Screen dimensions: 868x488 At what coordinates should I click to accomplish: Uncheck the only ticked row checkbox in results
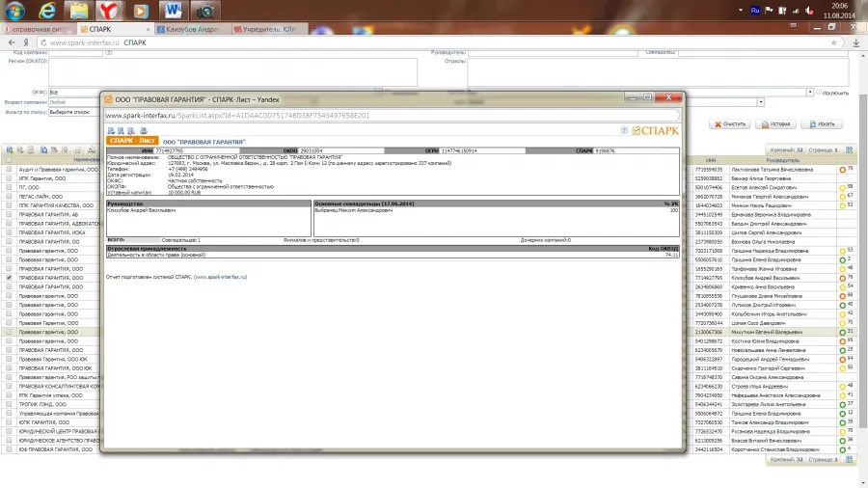(x=9, y=278)
